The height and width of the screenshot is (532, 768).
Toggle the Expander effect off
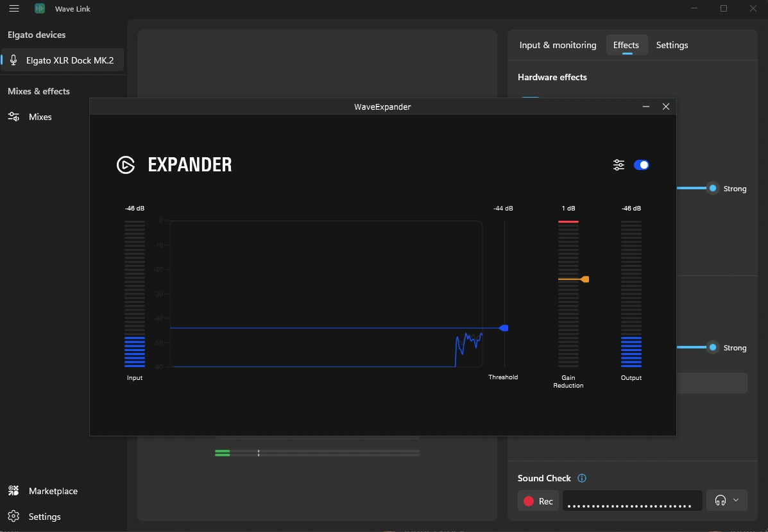pos(642,165)
